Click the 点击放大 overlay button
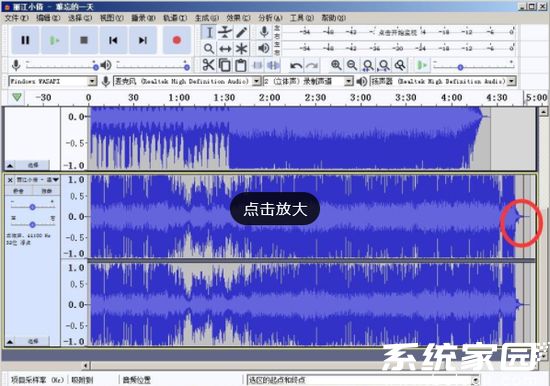Screen dimensions: 550x386 pos(275,209)
